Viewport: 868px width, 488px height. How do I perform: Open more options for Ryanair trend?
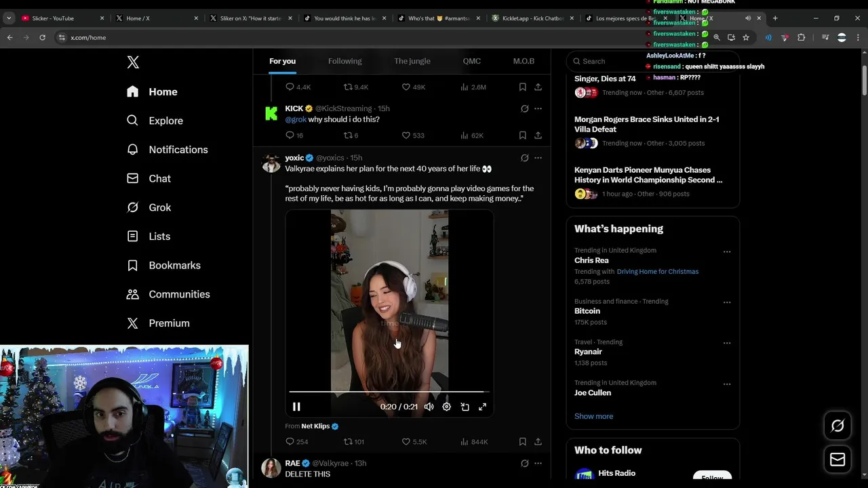(x=727, y=343)
